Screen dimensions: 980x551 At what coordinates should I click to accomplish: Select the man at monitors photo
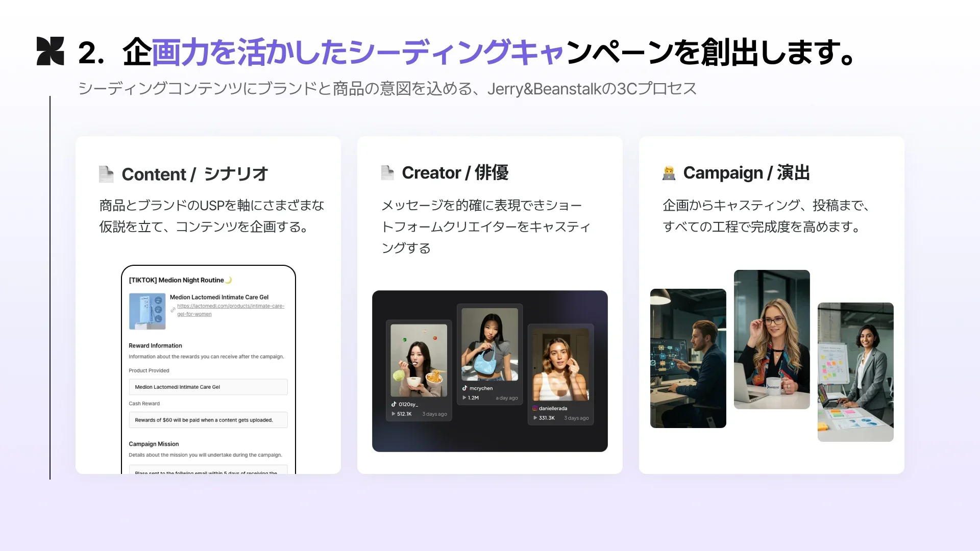tap(688, 358)
